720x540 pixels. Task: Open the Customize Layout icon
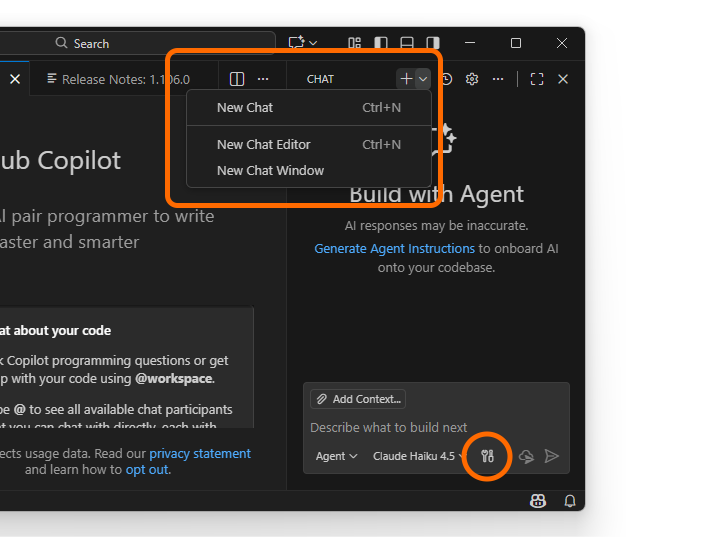point(354,43)
